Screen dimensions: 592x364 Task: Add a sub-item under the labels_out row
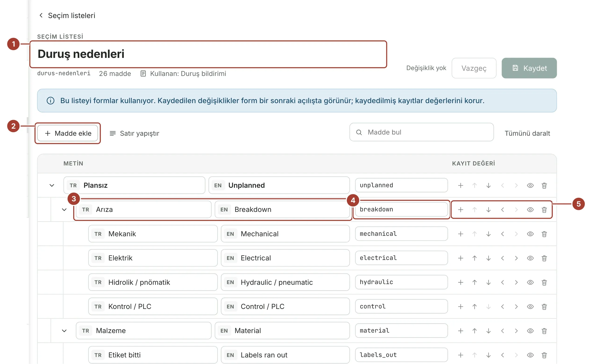point(460,355)
